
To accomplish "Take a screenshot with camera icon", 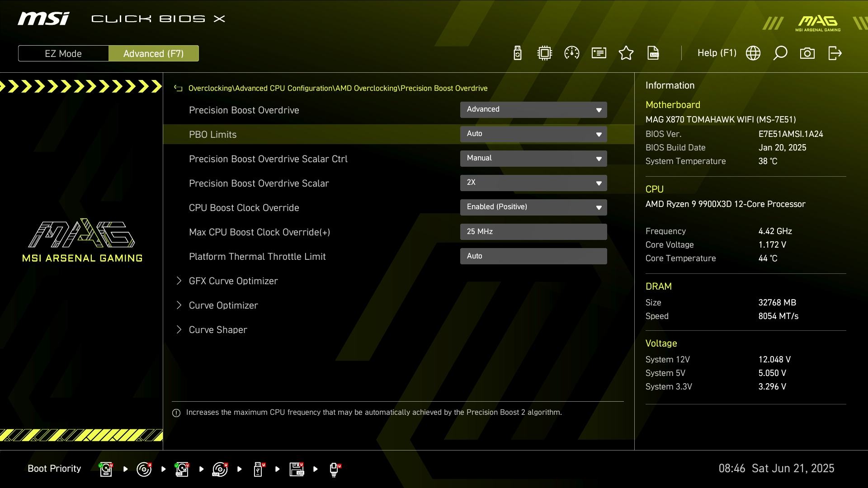I will tap(807, 53).
